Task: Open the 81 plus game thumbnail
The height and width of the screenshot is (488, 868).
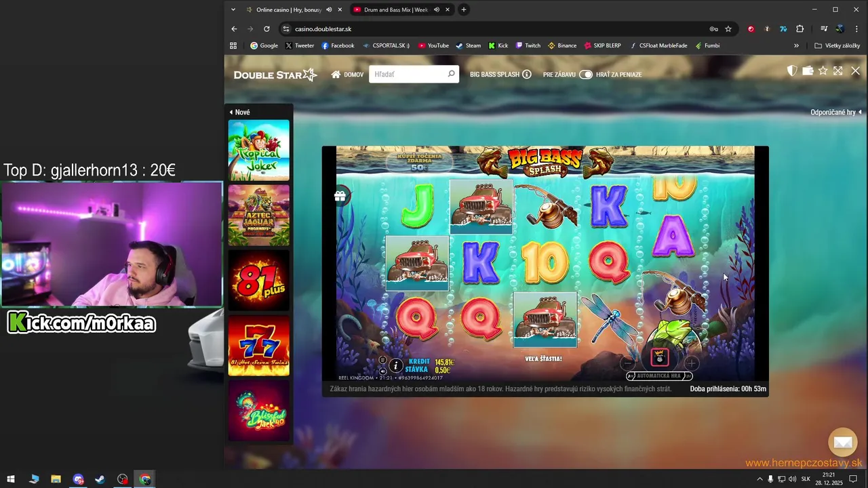Action: tap(258, 280)
